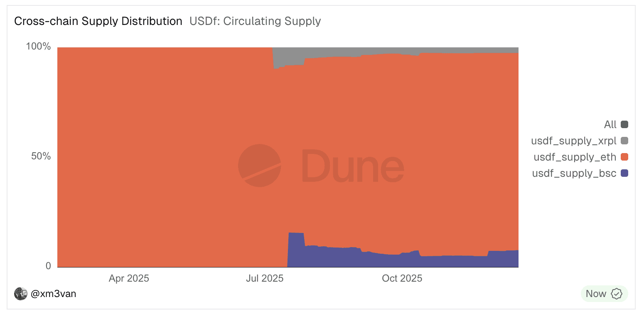Click the xm3van author avatar
Viewport: 644px width, 317px height.
coord(20,294)
